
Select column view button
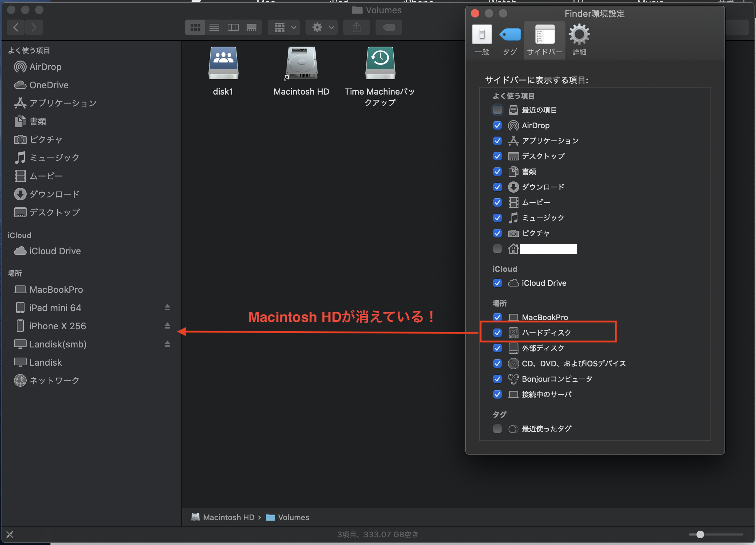[x=233, y=27]
